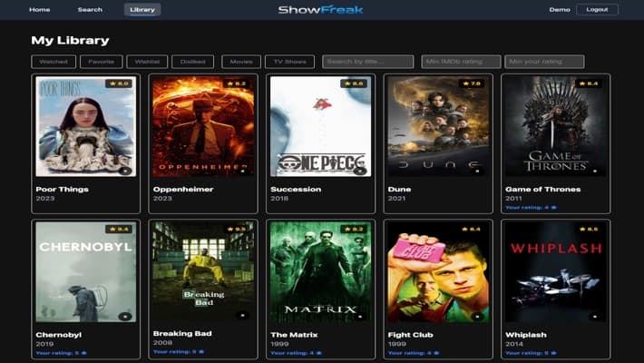This screenshot has height=363, width=644.
Task: Toggle the Movies filter
Action: [241, 62]
